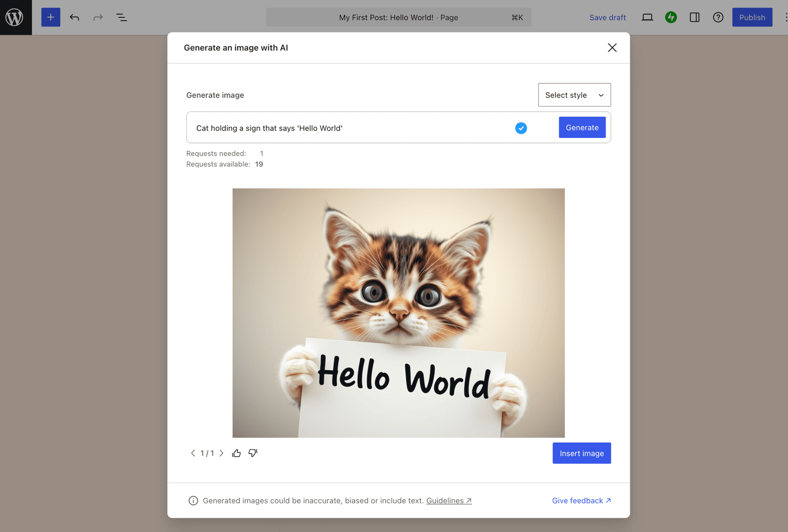Undo the last change
Image resolution: width=788 pixels, height=532 pixels.
pos(74,17)
